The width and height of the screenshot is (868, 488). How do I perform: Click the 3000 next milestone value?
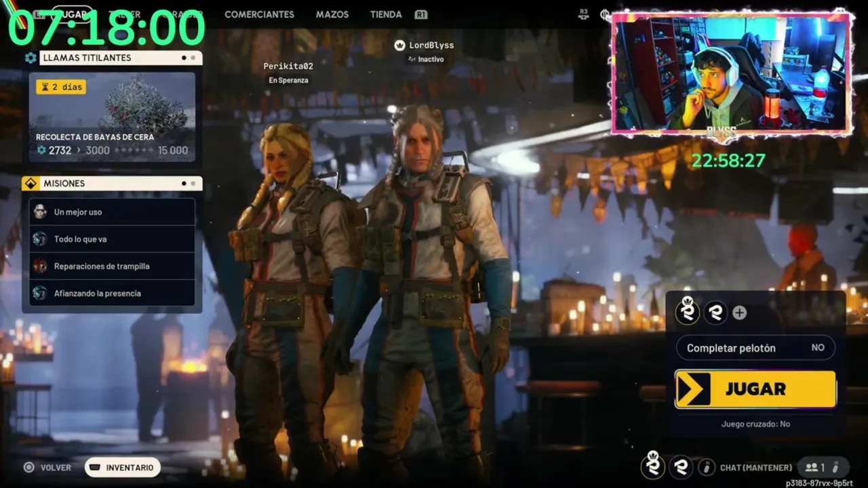[x=98, y=150]
